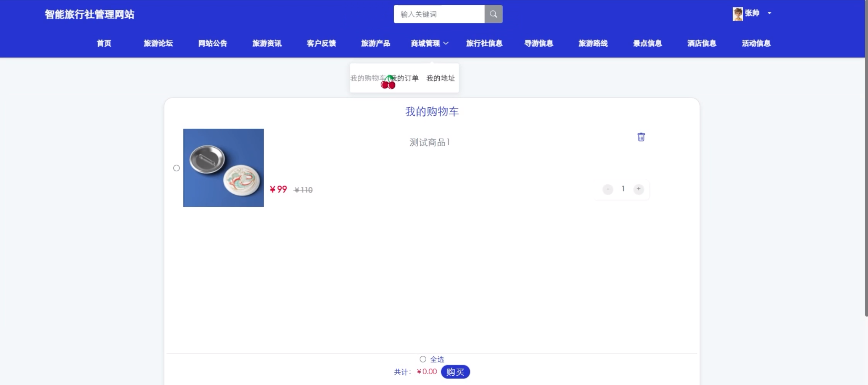The image size is (868, 385).
Task: Select the 测试商品1 item radio button
Action: pyautogui.click(x=176, y=168)
